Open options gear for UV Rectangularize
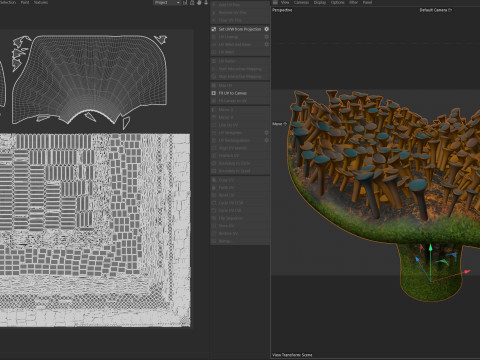480x360 pixels. click(x=267, y=140)
